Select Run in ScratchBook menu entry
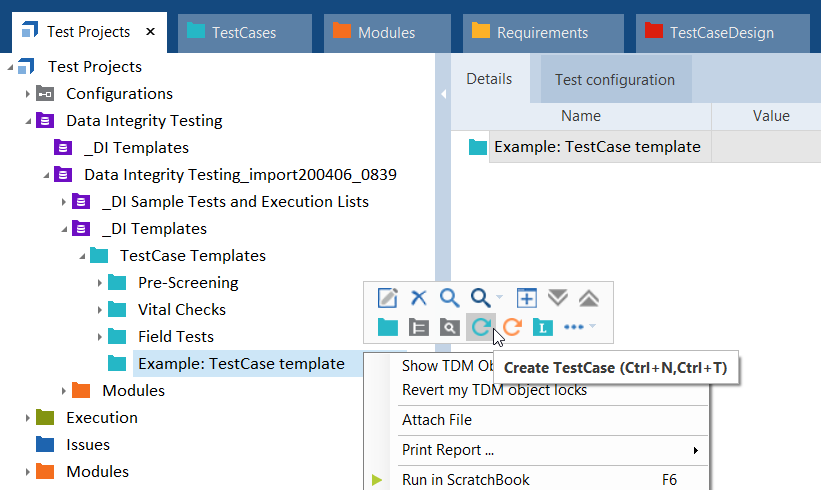The width and height of the screenshot is (821, 490). (465, 480)
